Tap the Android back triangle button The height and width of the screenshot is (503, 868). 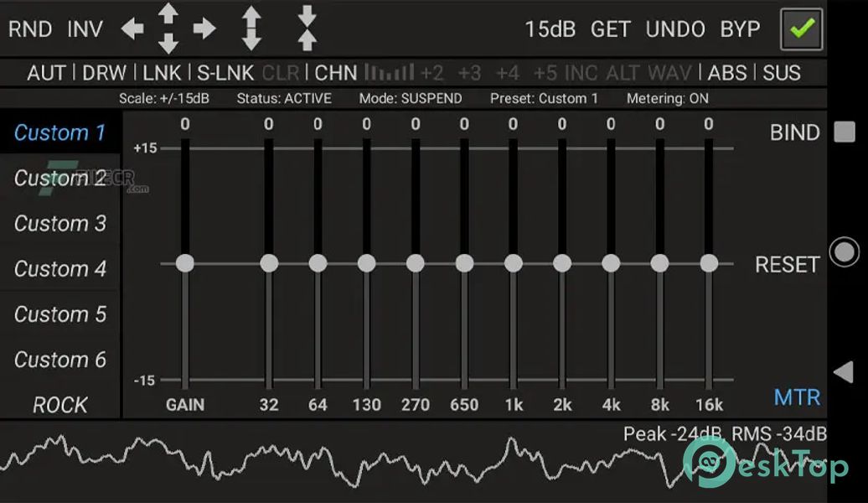tap(843, 371)
